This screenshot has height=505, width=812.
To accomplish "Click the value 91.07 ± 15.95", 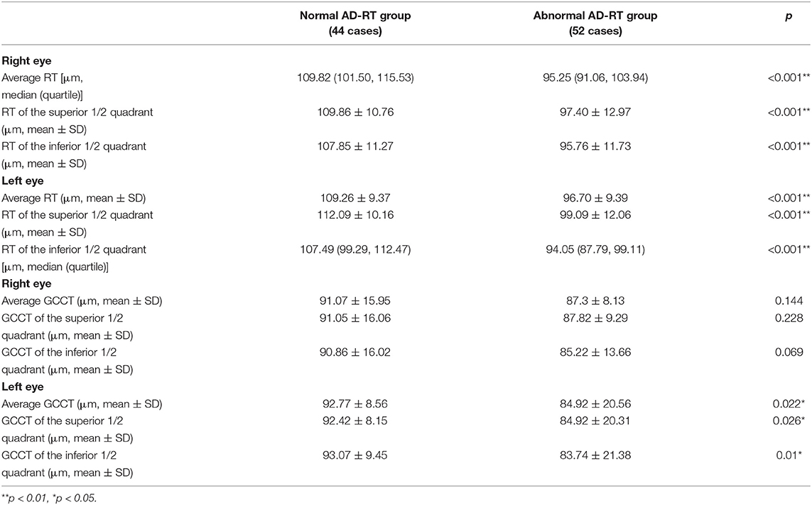I will [355, 301].
